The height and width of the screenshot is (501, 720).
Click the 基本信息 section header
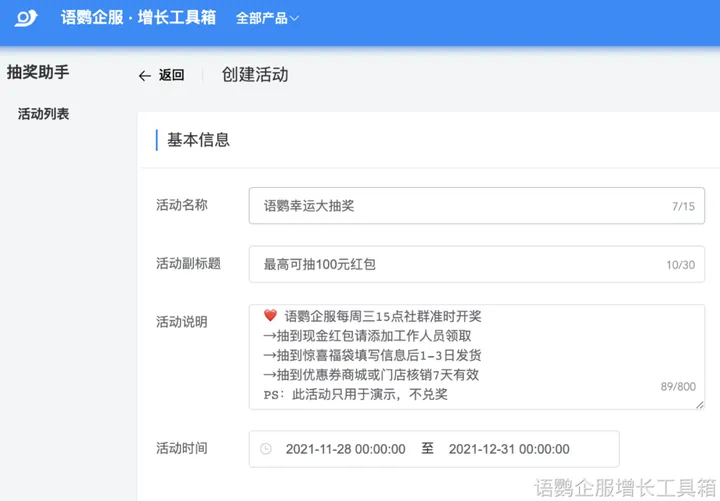tap(198, 140)
